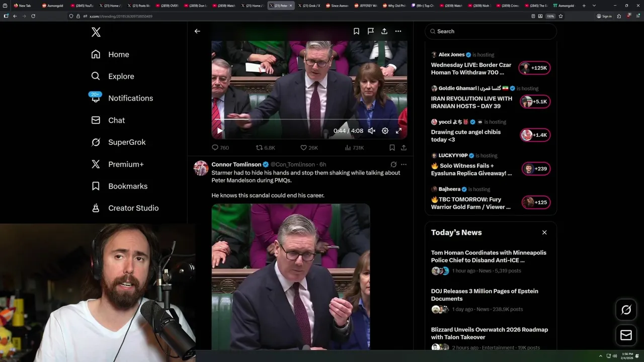Open 'Wednesday LIVE: Border Czar Homan' space title
This screenshot has height=362, width=644.
pos(471,68)
